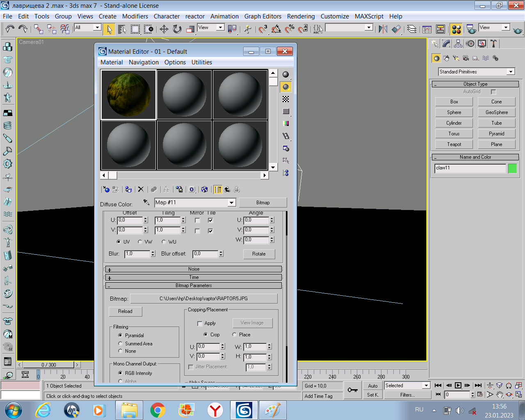Select the first textured material sample slot
This screenshot has width=525, height=420.
[128, 95]
